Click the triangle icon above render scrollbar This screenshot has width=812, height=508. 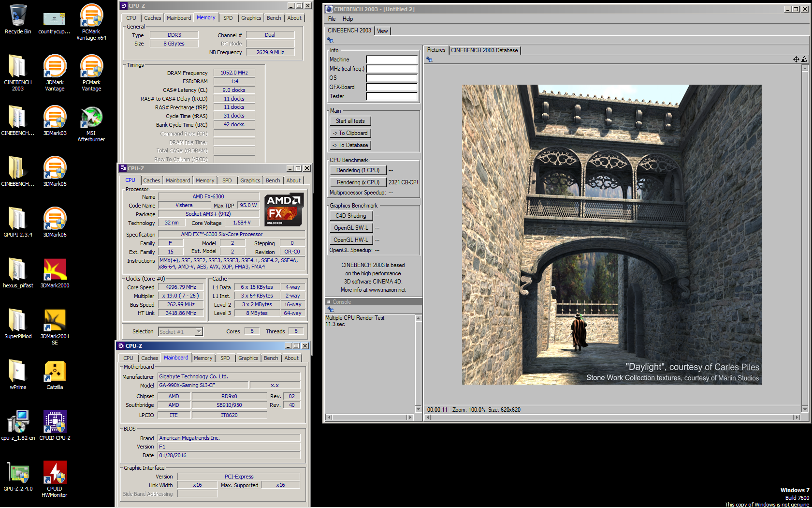[804, 60]
